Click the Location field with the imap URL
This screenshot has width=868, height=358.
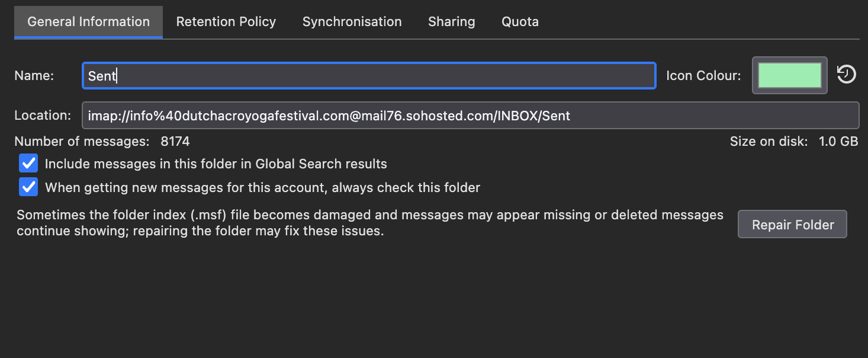pos(470,116)
